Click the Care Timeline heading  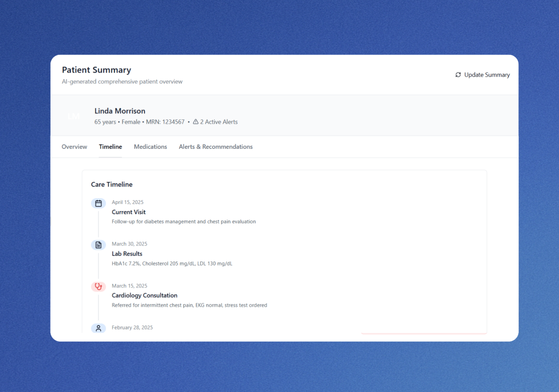[x=112, y=184]
